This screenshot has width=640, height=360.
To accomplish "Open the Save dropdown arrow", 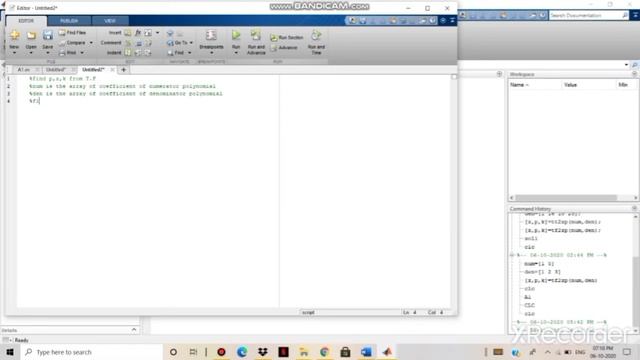I will pyautogui.click(x=48, y=53).
